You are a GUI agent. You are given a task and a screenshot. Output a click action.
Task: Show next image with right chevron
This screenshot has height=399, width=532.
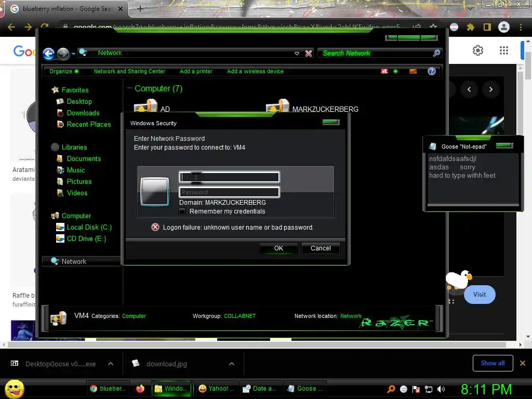(x=490, y=89)
